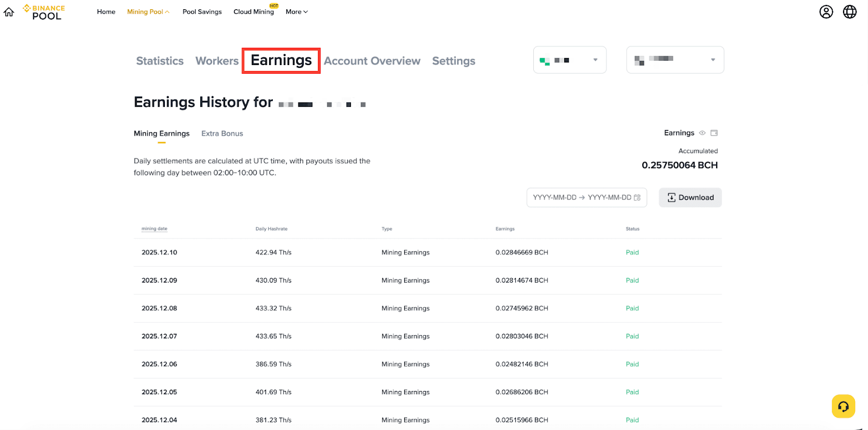Select the 2025.12.08 date cell
Viewport: 868px width, 430px height.
(x=159, y=309)
